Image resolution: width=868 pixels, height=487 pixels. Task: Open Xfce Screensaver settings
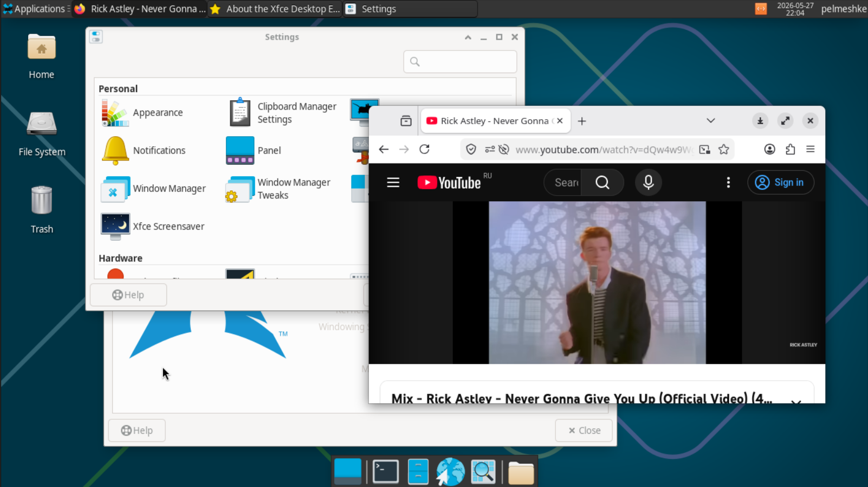click(x=153, y=227)
